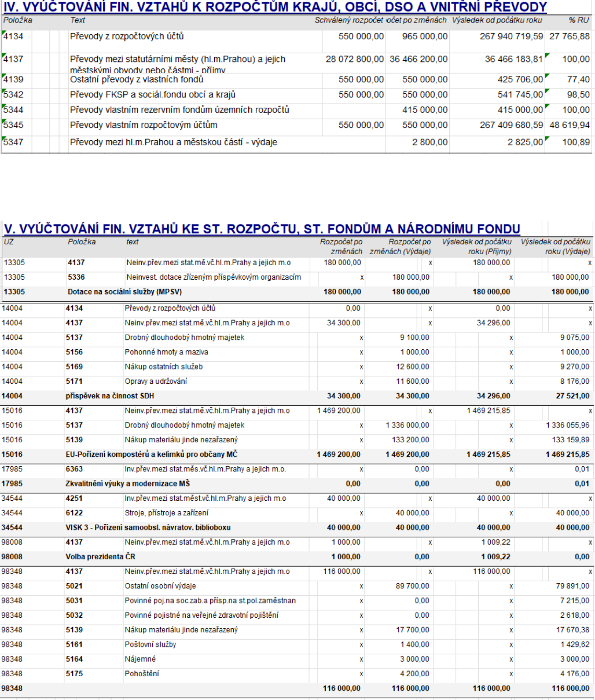This screenshot has height=700, width=595.
Task: Click percentage 27 765,88
Action: click(x=570, y=36)
